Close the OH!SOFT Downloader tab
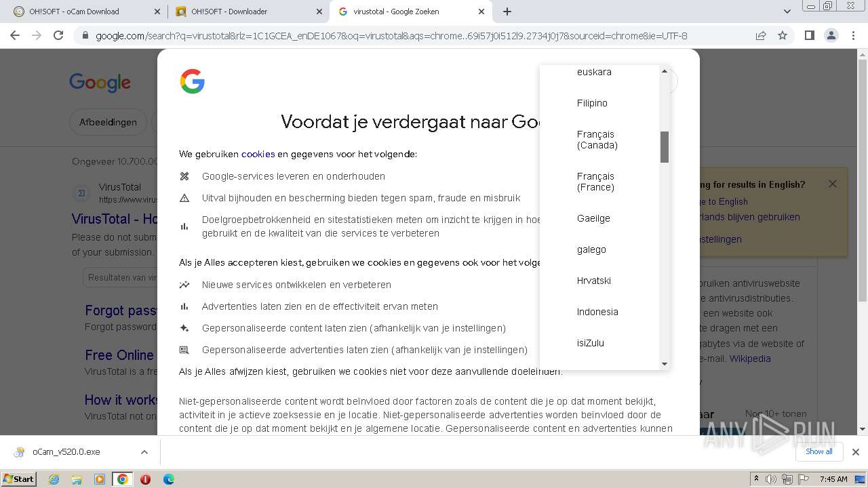This screenshot has height=488, width=868. [319, 12]
